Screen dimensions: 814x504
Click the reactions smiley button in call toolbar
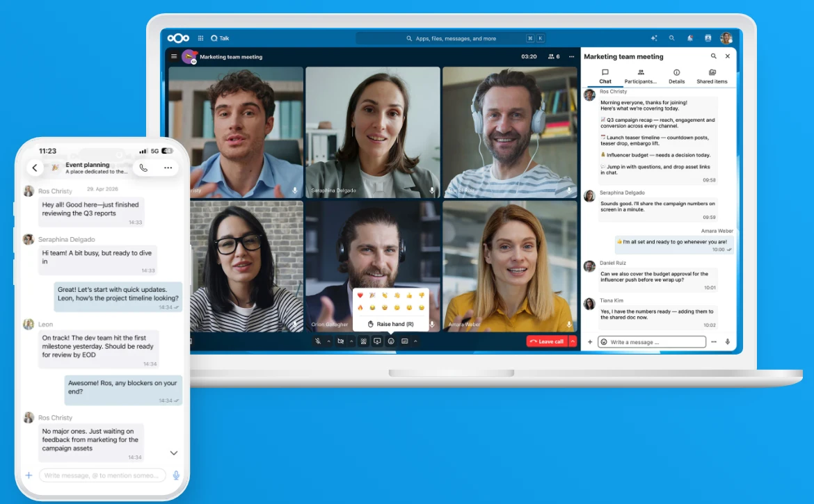pyautogui.click(x=391, y=341)
